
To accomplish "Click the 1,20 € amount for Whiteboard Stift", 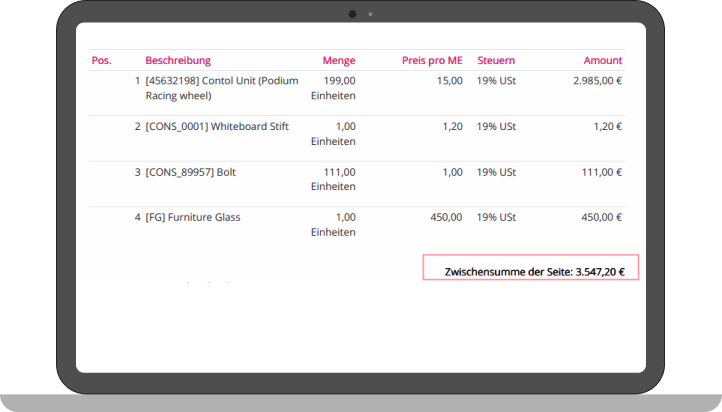I will (x=607, y=127).
